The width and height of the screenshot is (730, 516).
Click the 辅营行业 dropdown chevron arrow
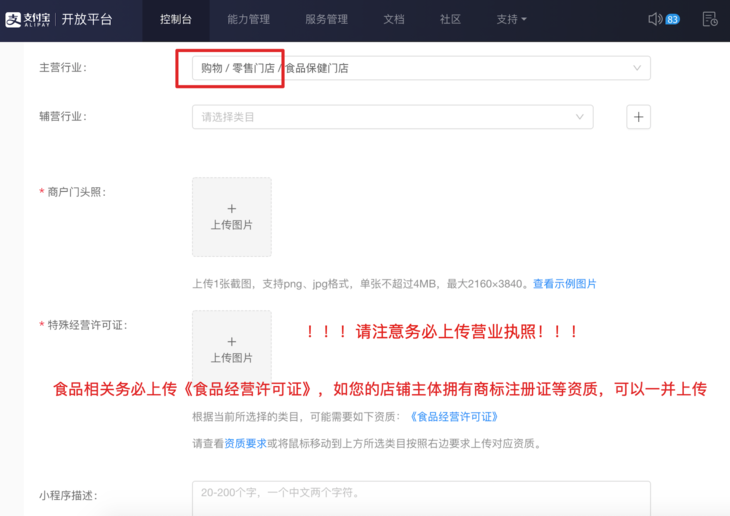[580, 117]
